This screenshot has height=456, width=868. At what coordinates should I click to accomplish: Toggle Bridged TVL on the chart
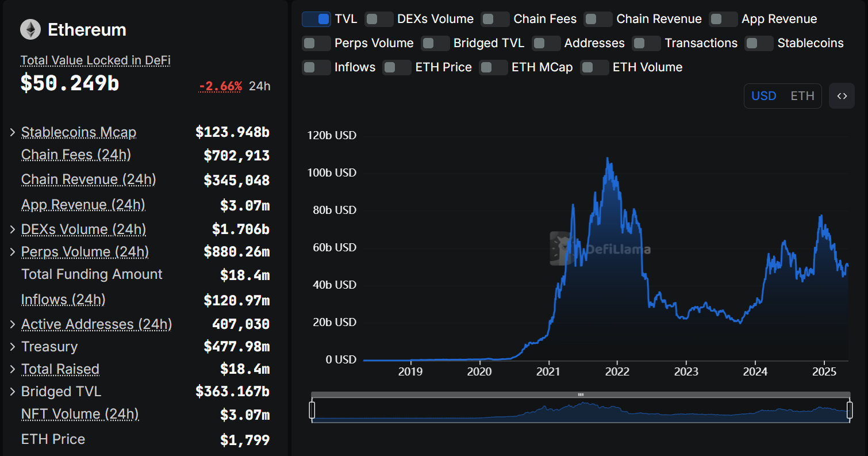pyautogui.click(x=435, y=43)
